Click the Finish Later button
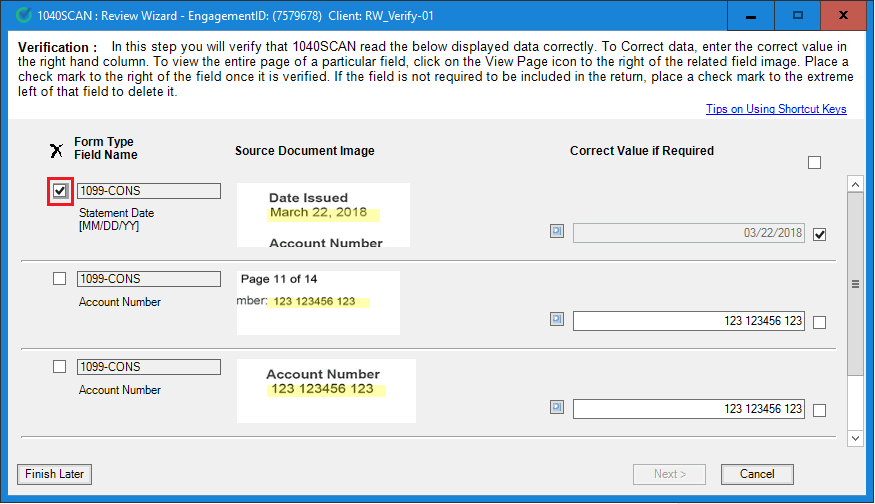 [x=55, y=474]
